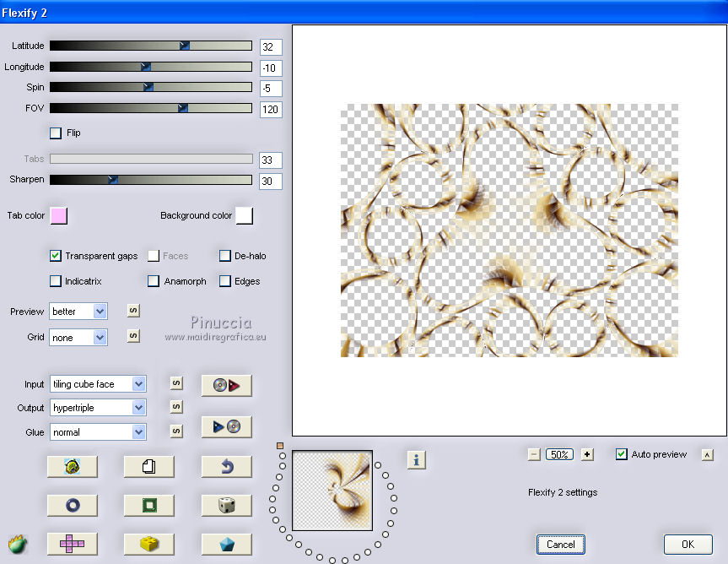Click the undo blue arrow button
Image resolution: width=728 pixels, height=564 pixels.
pos(227,466)
